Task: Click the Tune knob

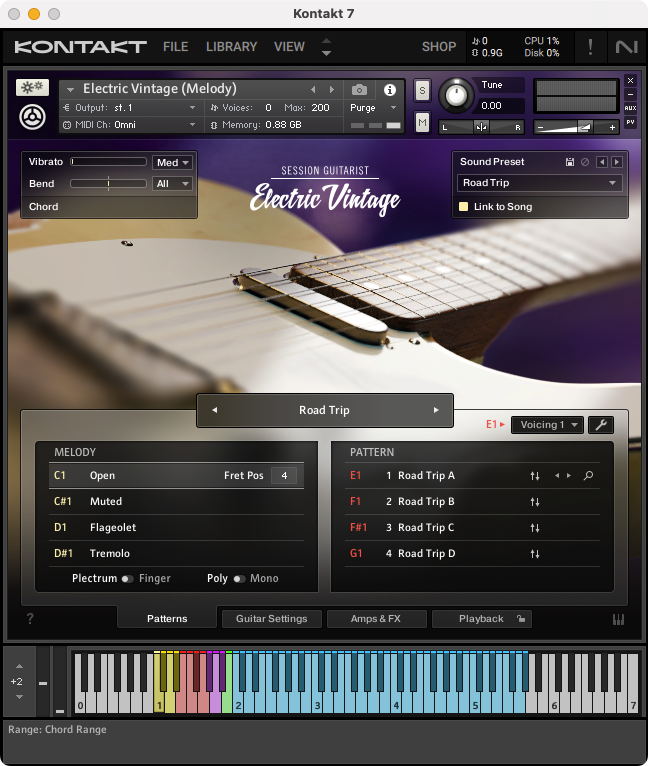Action: [x=456, y=95]
